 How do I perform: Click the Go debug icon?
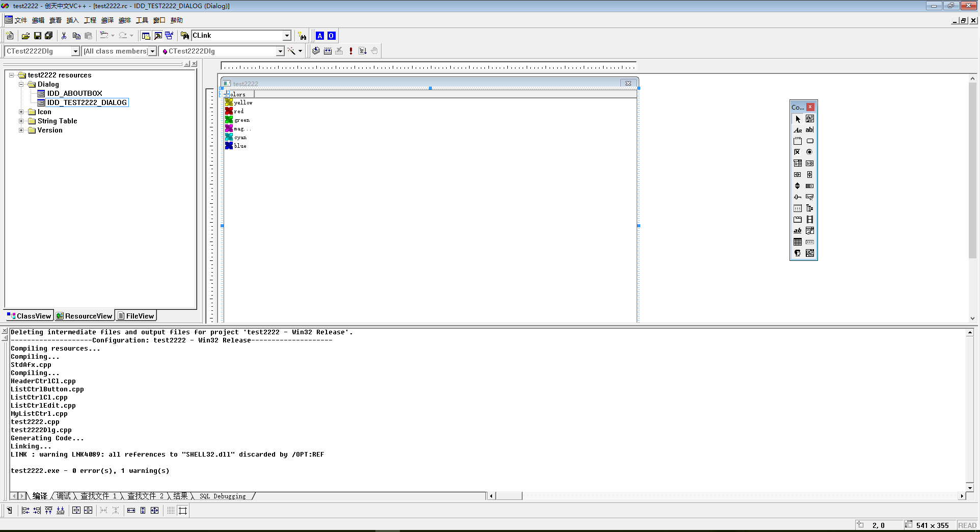363,51
